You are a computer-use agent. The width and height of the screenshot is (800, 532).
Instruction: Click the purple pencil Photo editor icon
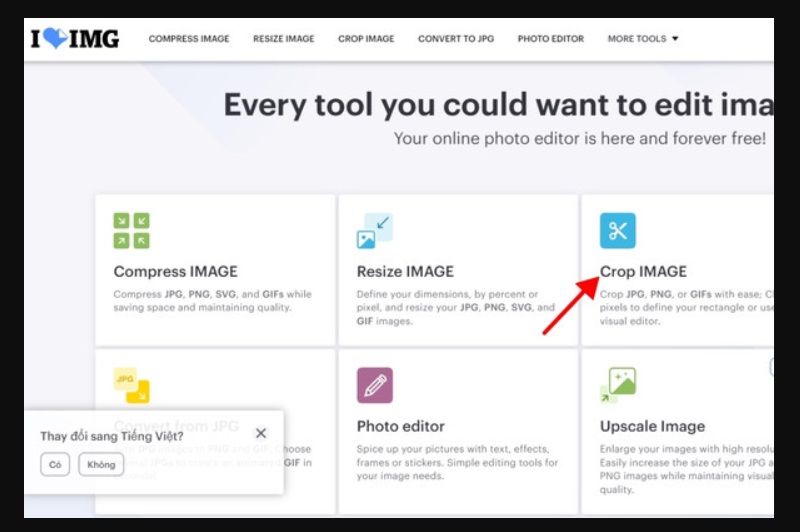[x=374, y=385]
